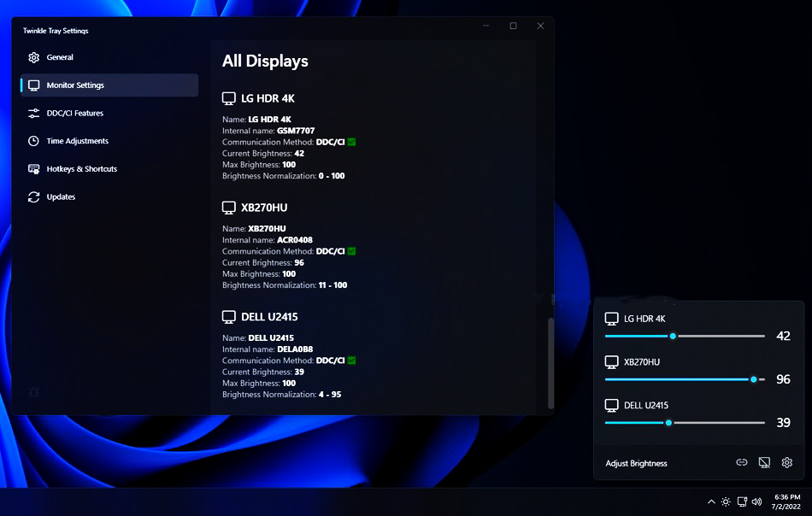Click the Updates refresh icon
This screenshot has width=812, height=516.
[x=33, y=197]
